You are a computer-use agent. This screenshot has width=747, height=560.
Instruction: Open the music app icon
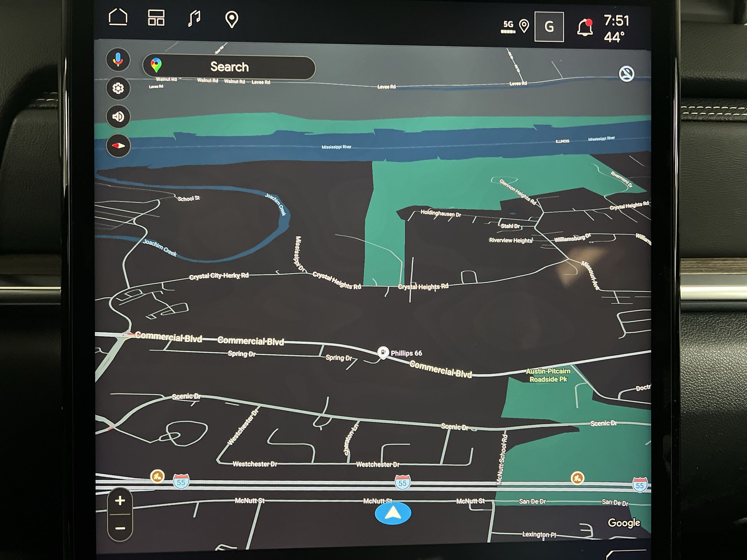194,18
